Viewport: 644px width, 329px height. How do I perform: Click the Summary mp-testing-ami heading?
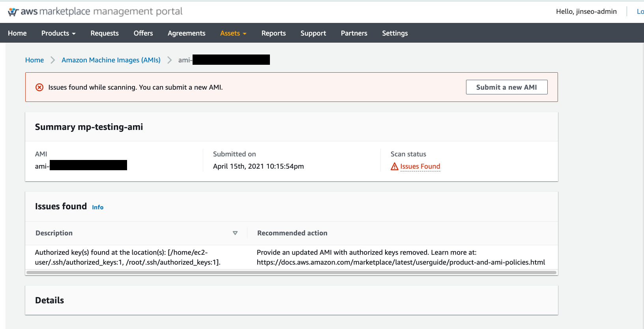click(89, 127)
